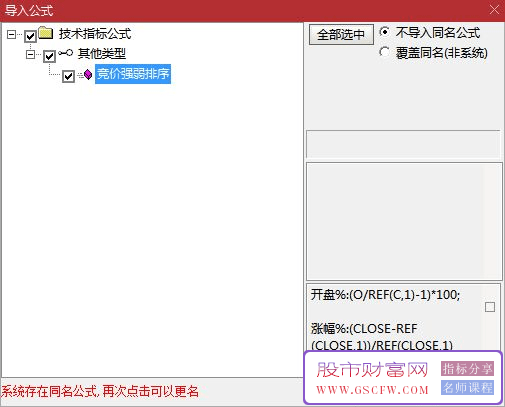Uncheck the 竞价强弱排序 checkbox
The height and width of the screenshot is (407, 505).
click(x=68, y=76)
